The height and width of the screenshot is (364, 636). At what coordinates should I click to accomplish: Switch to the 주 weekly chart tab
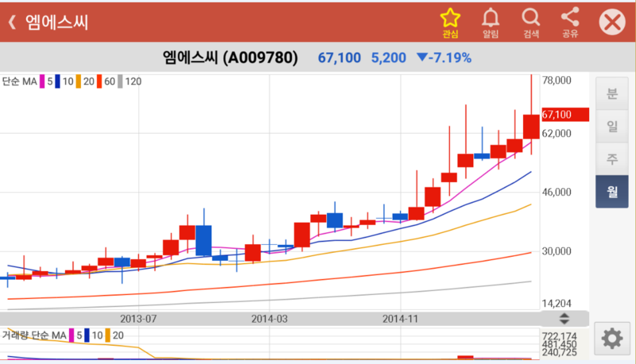[611, 158]
